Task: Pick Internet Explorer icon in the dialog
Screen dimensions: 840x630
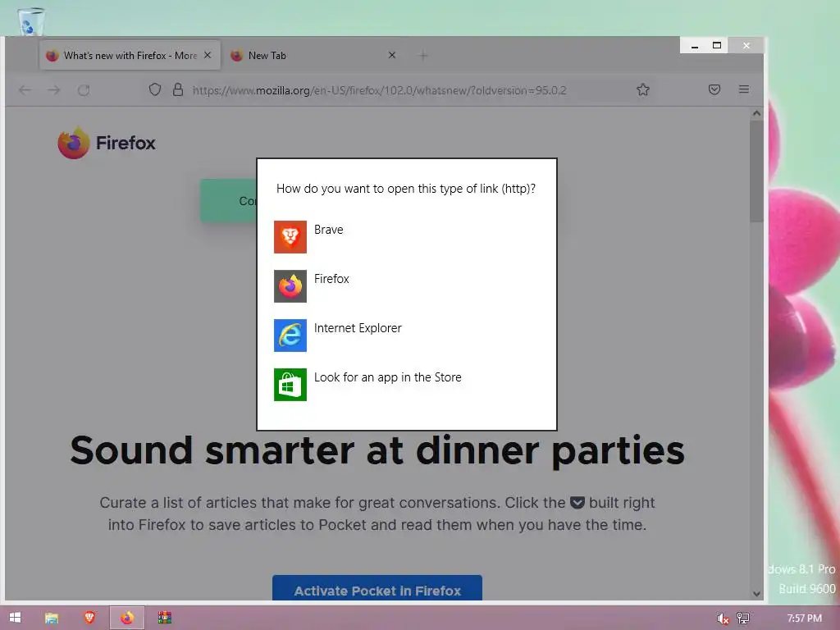Action: point(290,336)
